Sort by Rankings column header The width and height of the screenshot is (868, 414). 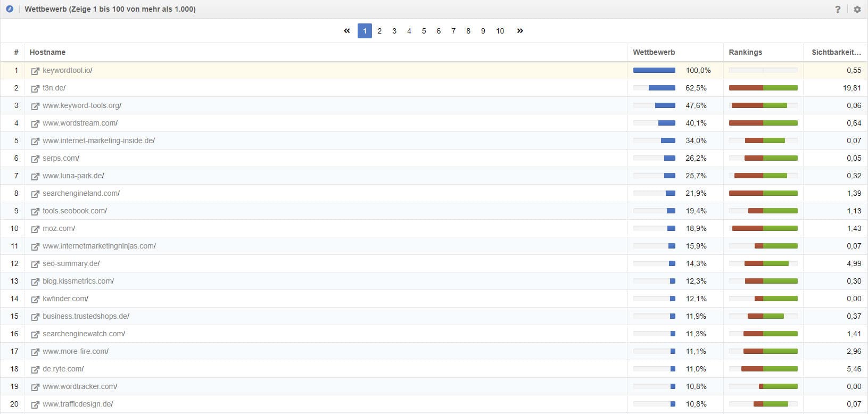pos(746,52)
